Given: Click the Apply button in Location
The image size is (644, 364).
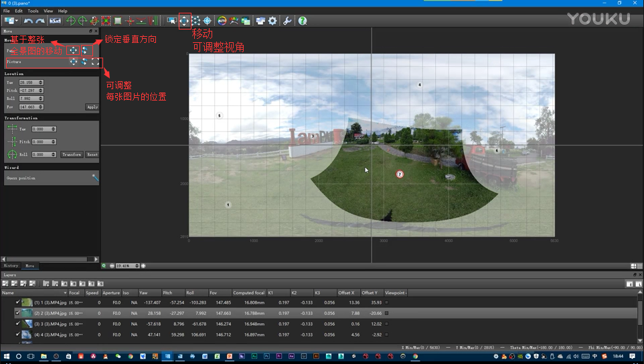Looking at the screenshot, I should click(92, 107).
